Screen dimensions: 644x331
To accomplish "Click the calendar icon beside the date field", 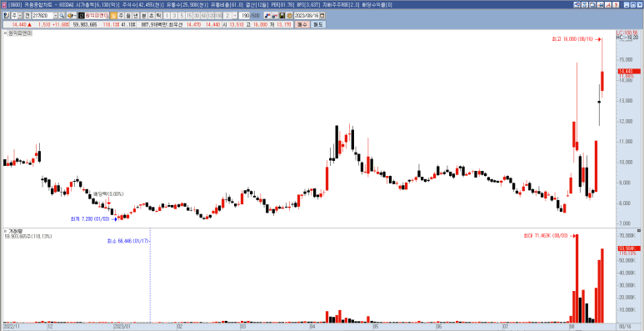I will [x=322, y=15].
